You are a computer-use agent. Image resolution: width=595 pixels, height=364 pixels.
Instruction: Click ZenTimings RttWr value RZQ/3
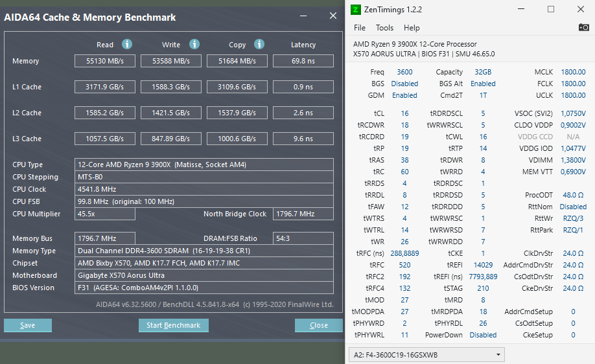[x=573, y=218]
